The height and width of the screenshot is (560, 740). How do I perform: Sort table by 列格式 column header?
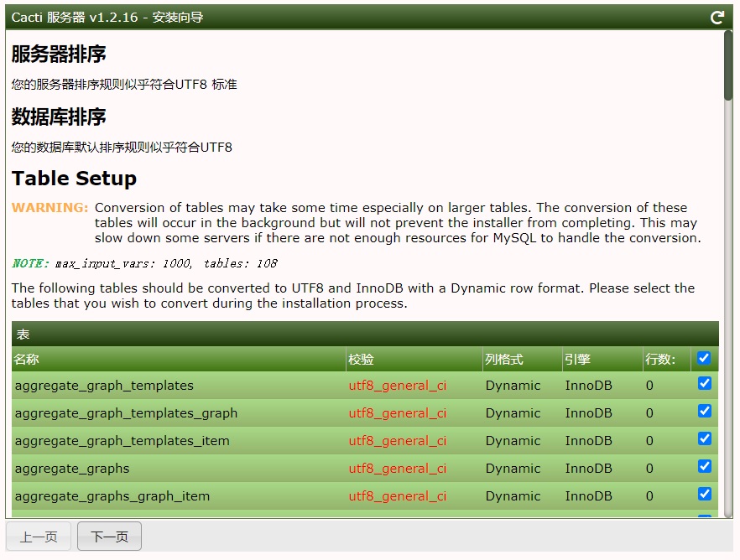(503, 359)
